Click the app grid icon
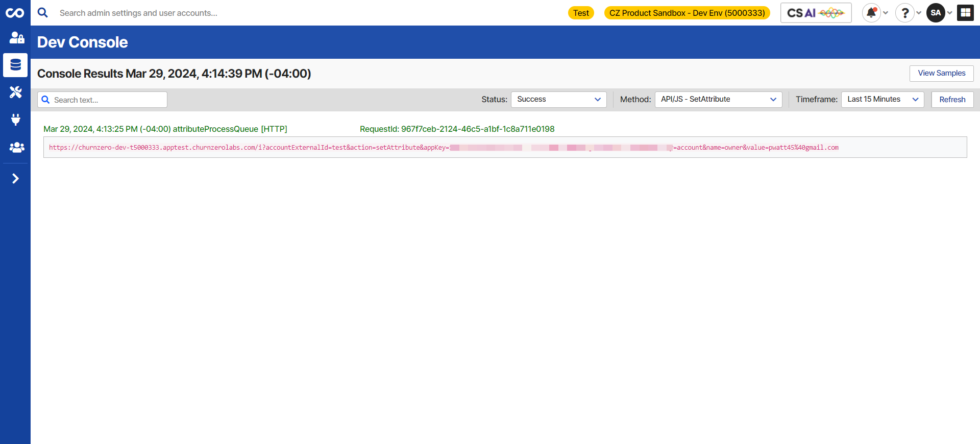 [966, 13]
